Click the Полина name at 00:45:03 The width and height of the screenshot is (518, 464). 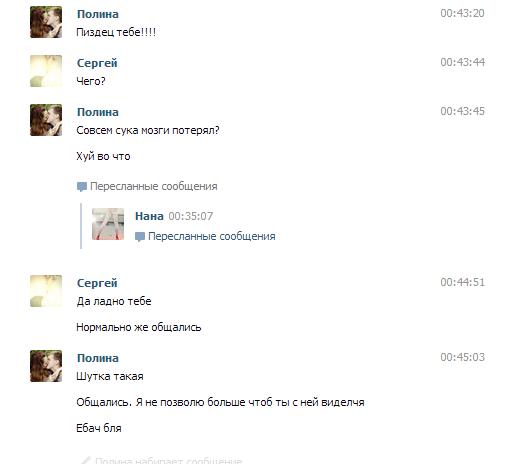point(98,358)
